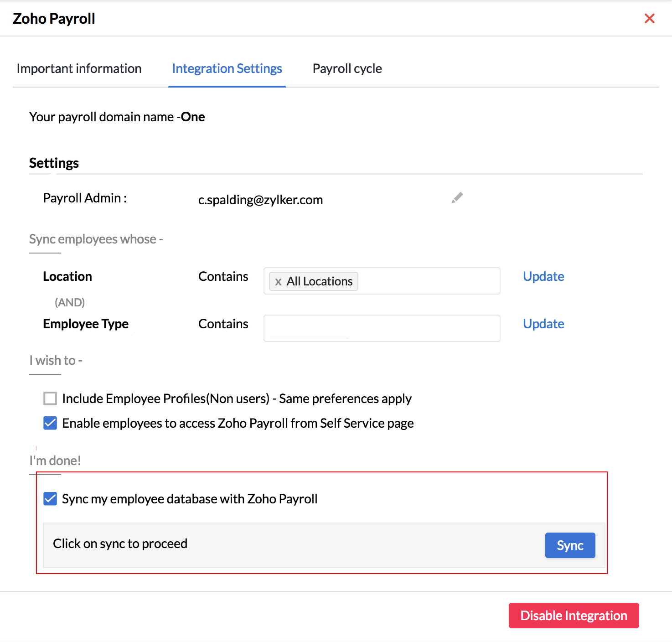Viewport: 672px width, 642px height.
Task: Click the Employee Type contains input field
Action: pyautogui.click(x=381, y=328)
